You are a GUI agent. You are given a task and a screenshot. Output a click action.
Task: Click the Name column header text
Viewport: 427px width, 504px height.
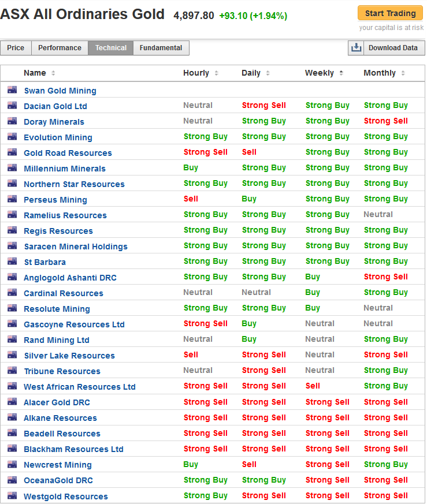[x=35, y=73]
